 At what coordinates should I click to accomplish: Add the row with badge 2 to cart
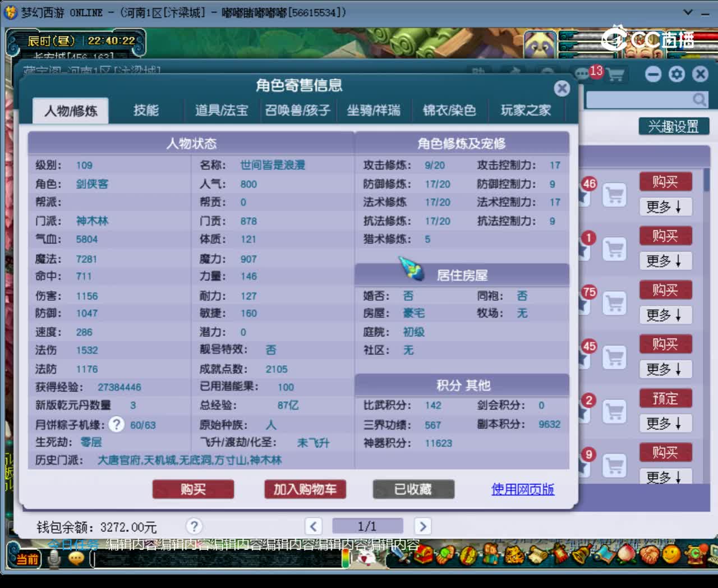point(614,411)
